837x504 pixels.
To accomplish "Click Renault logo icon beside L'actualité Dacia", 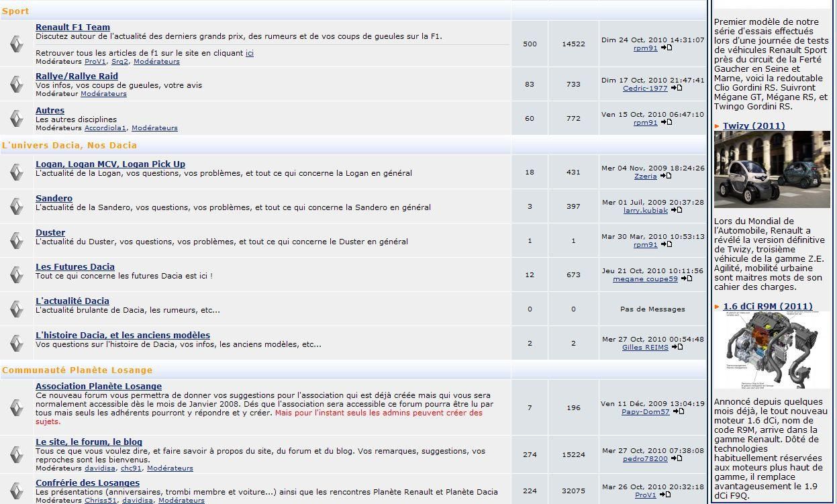I will (x=17, y=309).
